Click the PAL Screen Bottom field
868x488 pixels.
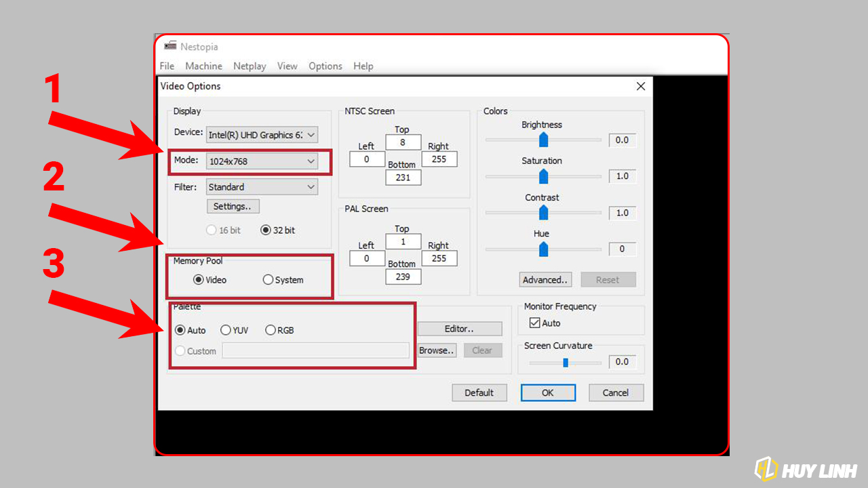pos(403,277)
